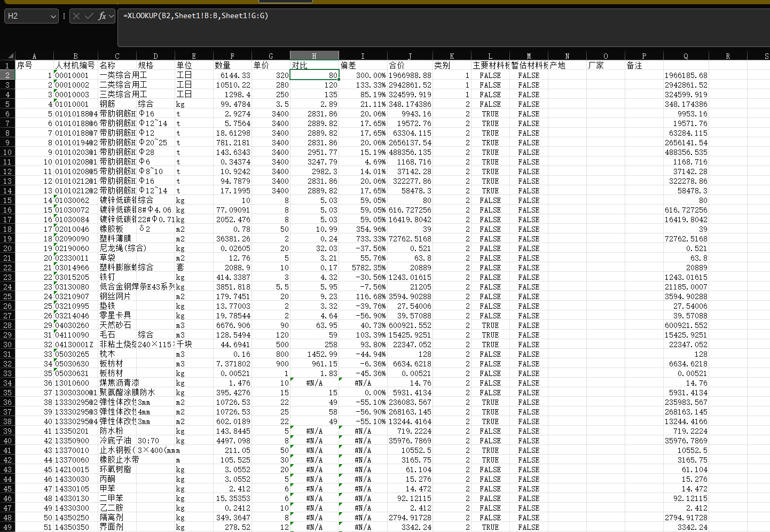Click the 人材机编号 header cell
Screen dimensions: 770x532
[75, 65]
